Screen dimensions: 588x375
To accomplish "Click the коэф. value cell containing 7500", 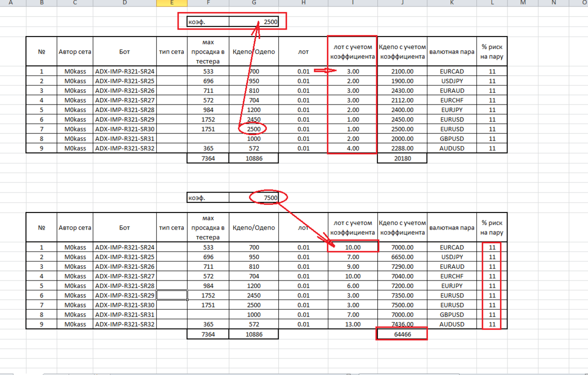I will (x=254, y=197).
